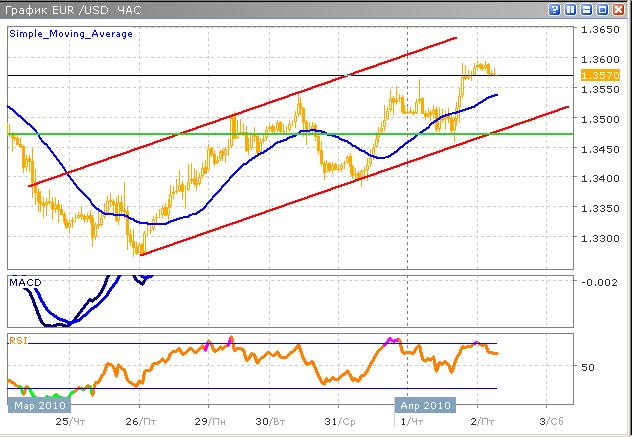Click the 1.3300 price axis label

600,238
